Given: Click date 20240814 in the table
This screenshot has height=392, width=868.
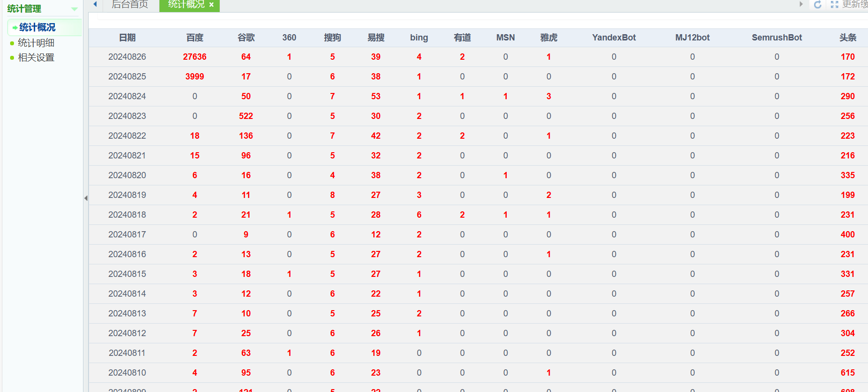Looking at the screenshot, I should click(x=127, y=294).
